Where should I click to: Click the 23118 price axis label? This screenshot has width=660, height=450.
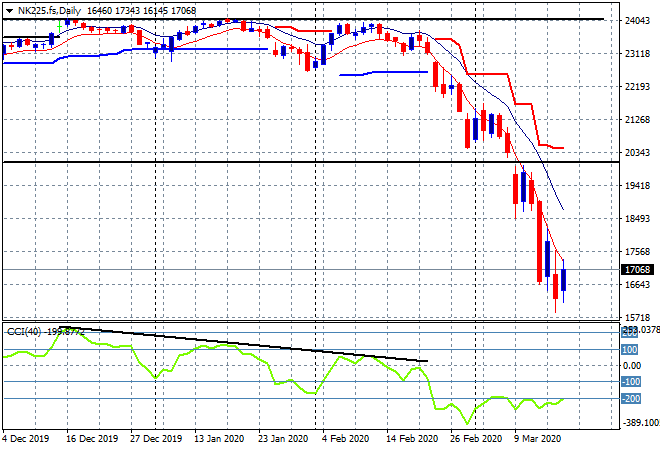(637, 54)
